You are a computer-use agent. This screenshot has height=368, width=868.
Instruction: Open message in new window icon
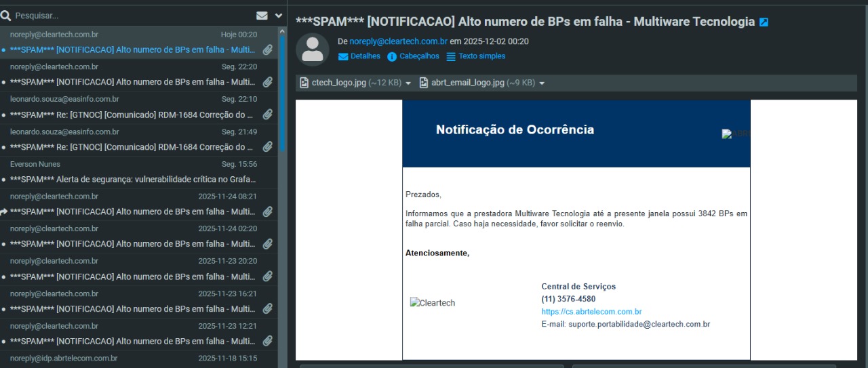(x=764, y=22)
